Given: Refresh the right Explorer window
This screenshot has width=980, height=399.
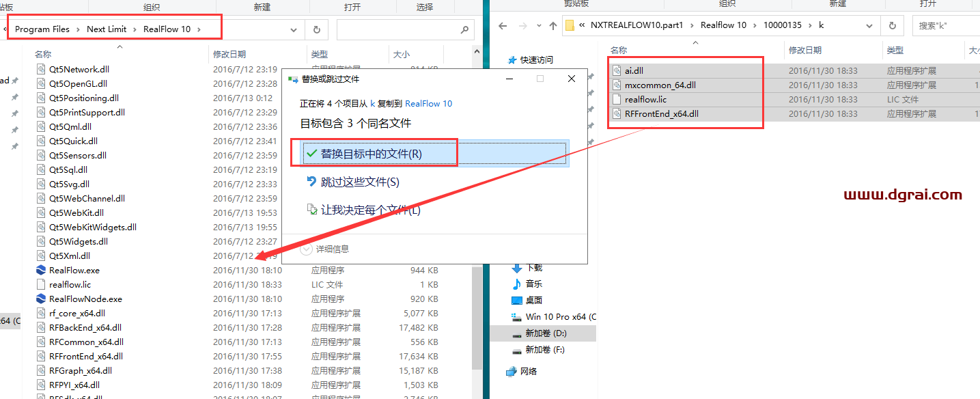Looking at the screenshot, I should tap(892, 25).
